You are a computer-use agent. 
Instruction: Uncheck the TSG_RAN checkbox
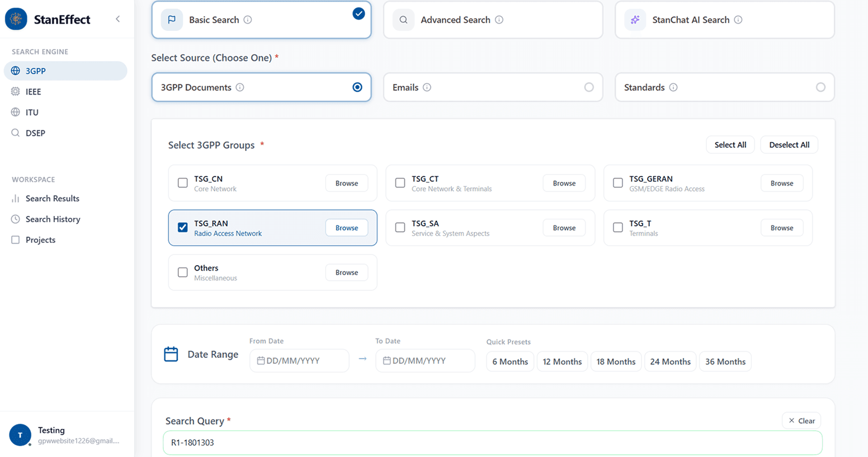pyautogui.click(x=183, y=228)
